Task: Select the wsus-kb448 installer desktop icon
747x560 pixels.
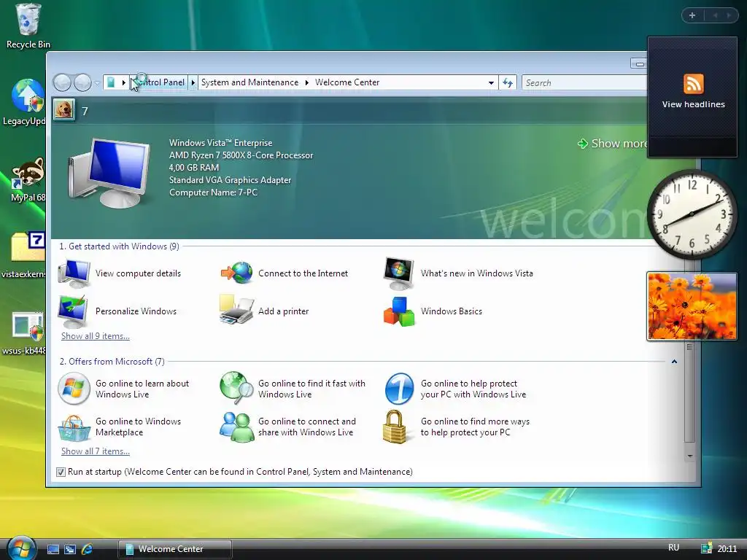Action: pos(25,333)
